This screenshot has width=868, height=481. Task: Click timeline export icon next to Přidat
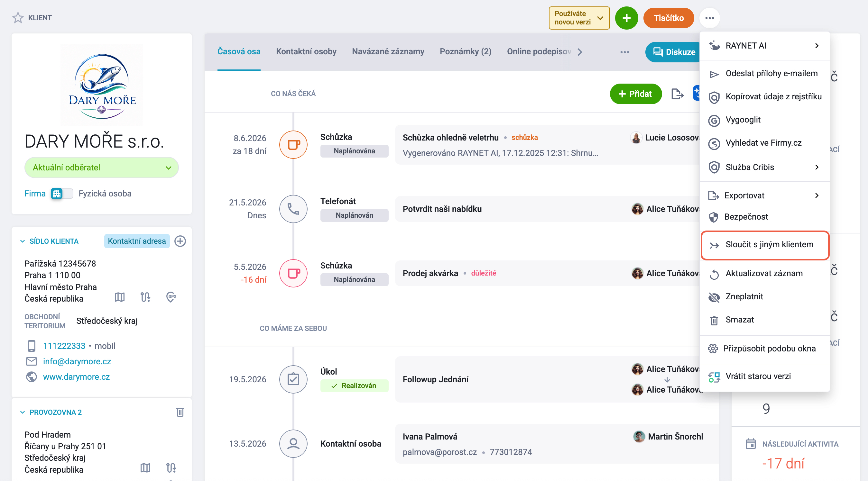pyautogui.click(x=677, y=94)
